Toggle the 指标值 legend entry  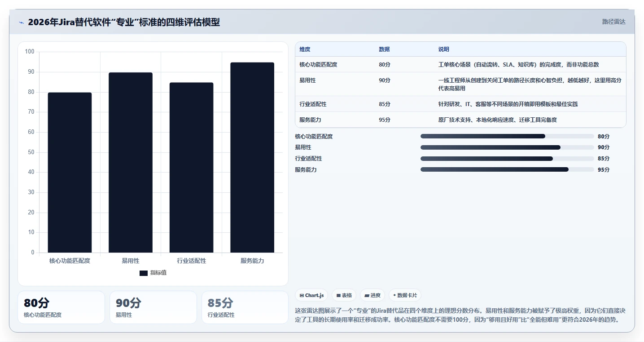(153, 273)
